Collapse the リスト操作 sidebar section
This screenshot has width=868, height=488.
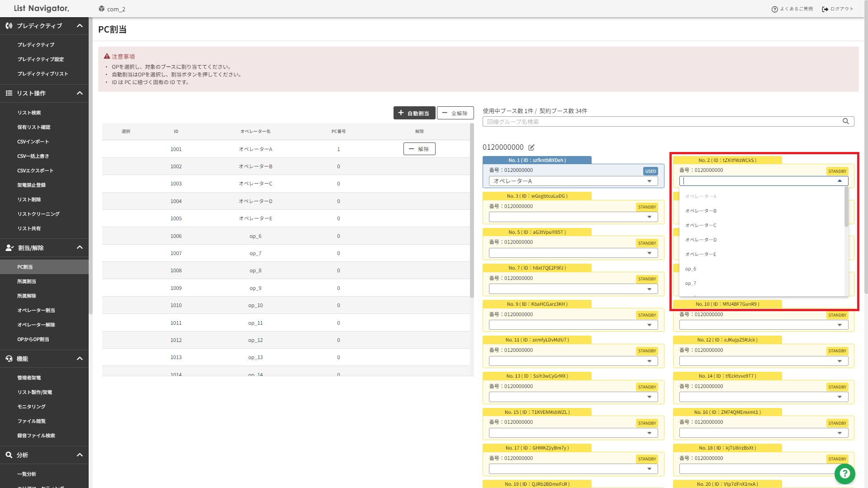(x=80, y=93)
